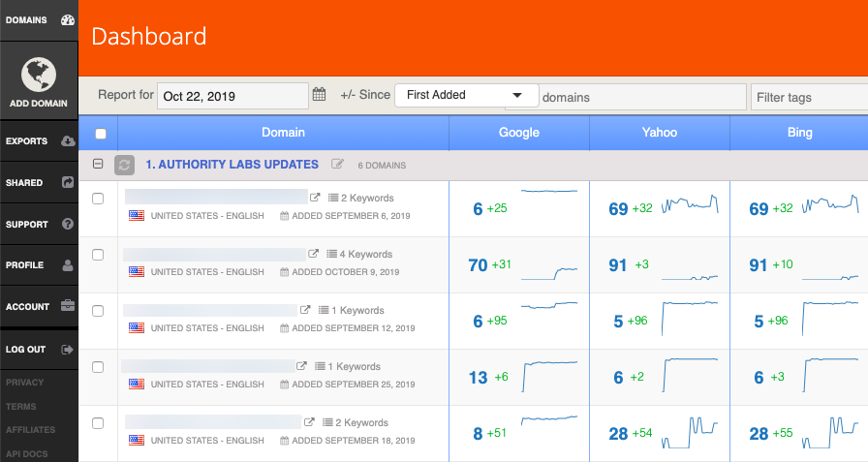Open 1 Keywords for the September 25 domain
The height and width of the screenshot is (462, 868).
click(354, 366)
